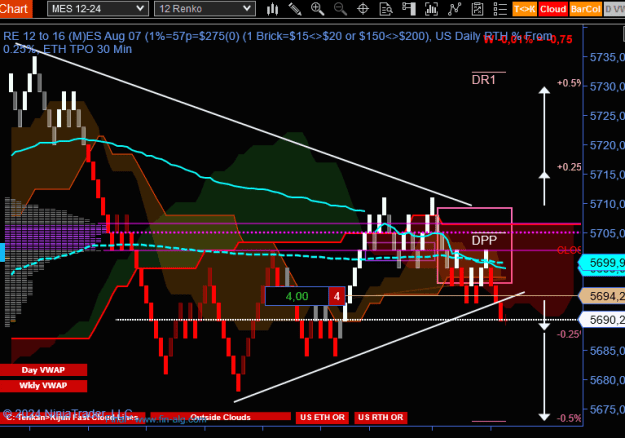Click the tan 5694,2 price marker

[x=603, y=296]
